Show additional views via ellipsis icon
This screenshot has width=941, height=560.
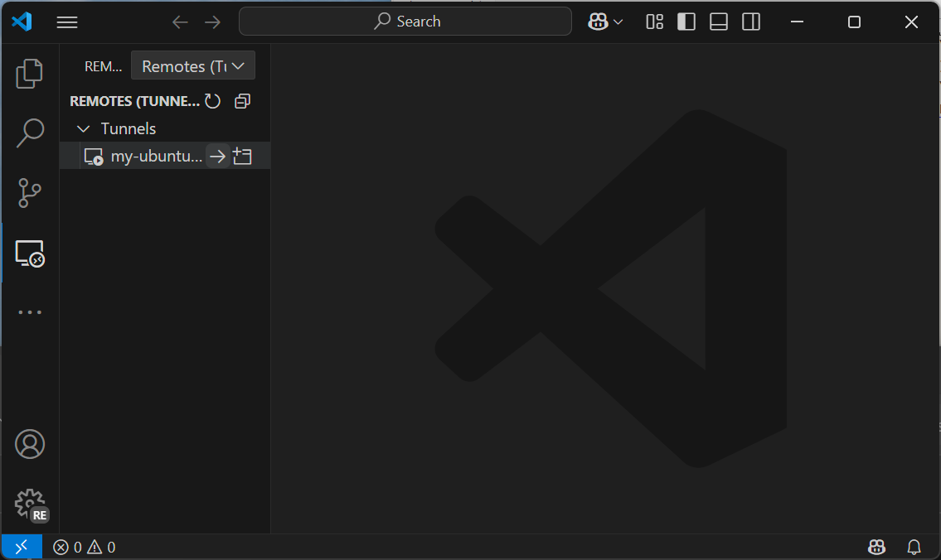point(29,312)
